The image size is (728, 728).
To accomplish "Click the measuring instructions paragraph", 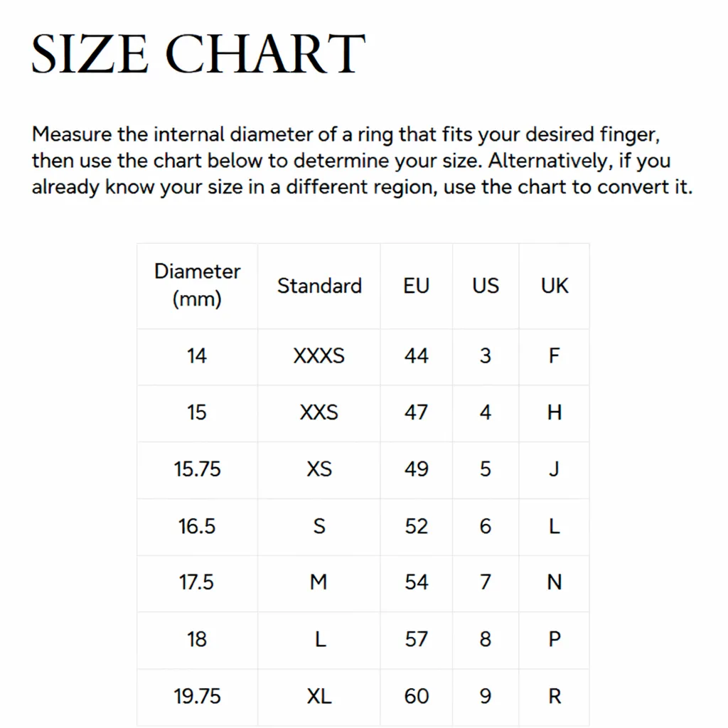I will 362,161.
